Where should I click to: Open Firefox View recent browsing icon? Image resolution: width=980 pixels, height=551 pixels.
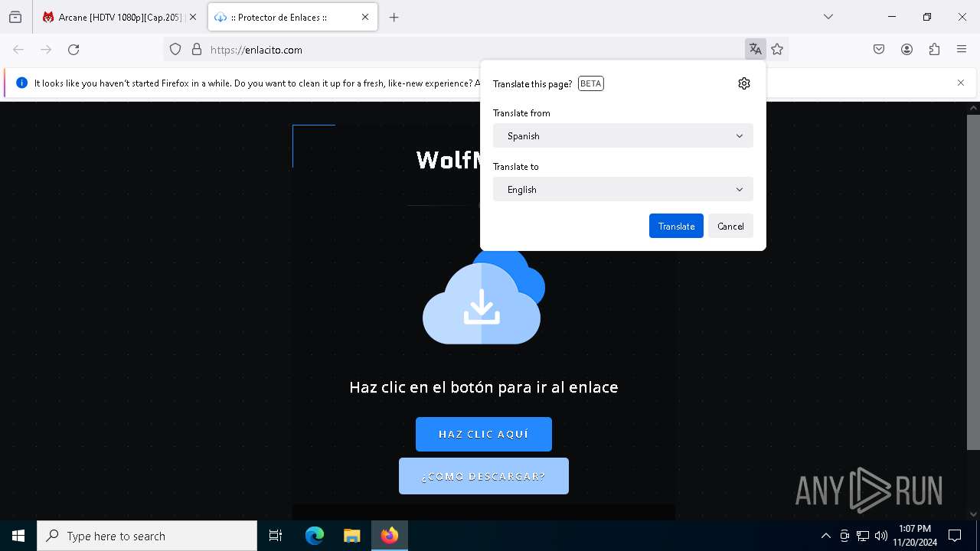click(x=15, y=17)
